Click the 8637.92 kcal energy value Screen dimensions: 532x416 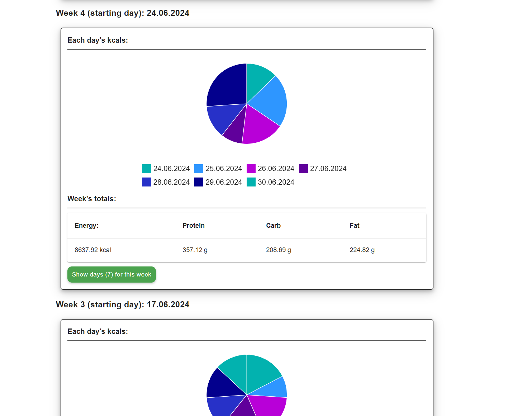coord(93,250)
